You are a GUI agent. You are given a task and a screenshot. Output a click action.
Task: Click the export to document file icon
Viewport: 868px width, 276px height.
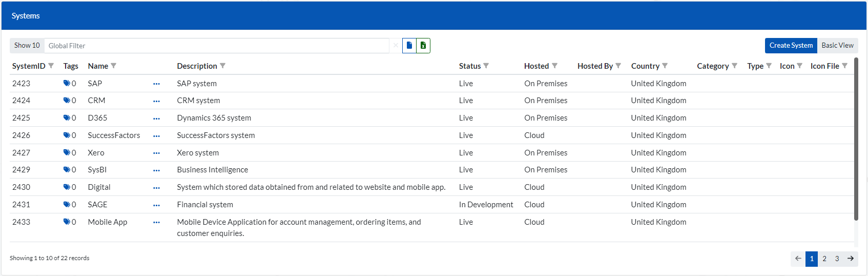click(x=409, y=46)
